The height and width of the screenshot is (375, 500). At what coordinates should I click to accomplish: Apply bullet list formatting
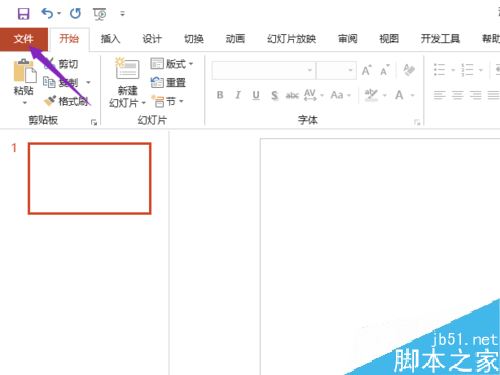click(x=439, y=70)
